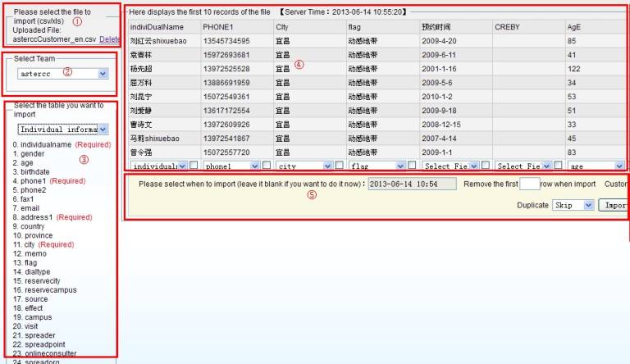The width and height of the screenshot is (630, 364).
Task: Click the Remove the first row input box
Action: coord(530,184)
